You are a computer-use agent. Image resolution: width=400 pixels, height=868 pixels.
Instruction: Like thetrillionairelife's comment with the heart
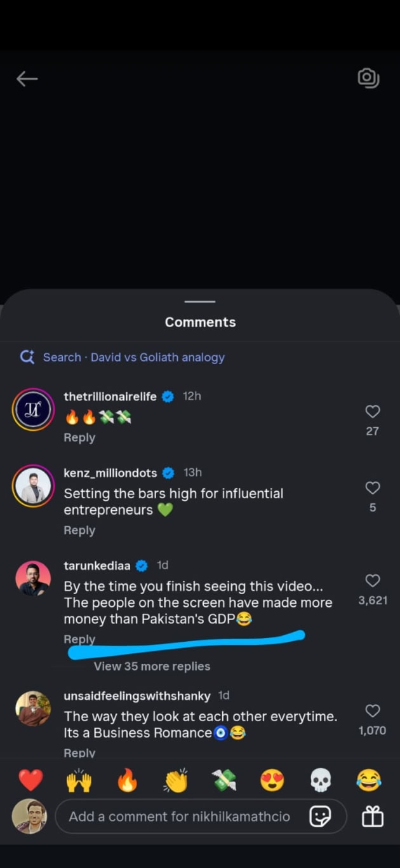pyautogui.click(x=372, y=411)
